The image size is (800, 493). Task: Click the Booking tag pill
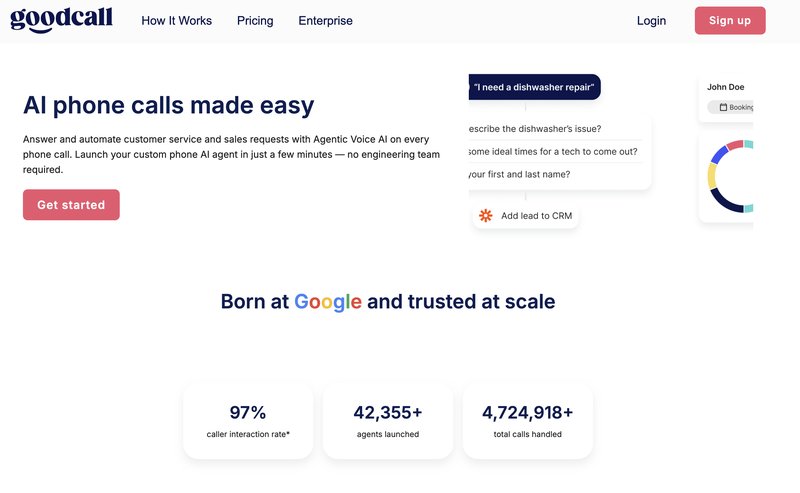point(731,107)
